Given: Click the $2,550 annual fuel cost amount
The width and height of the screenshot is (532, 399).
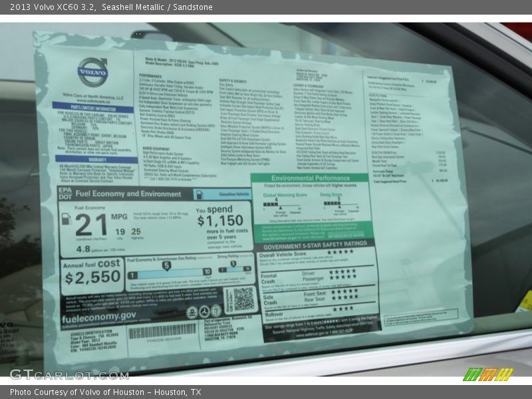Looking at the screenshot, I should [x=92, y=278].
